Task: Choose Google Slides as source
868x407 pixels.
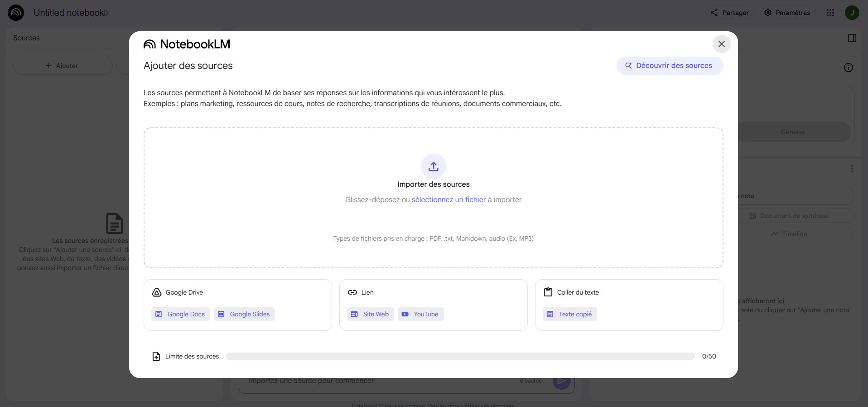Action: click(x=244, y=314)
